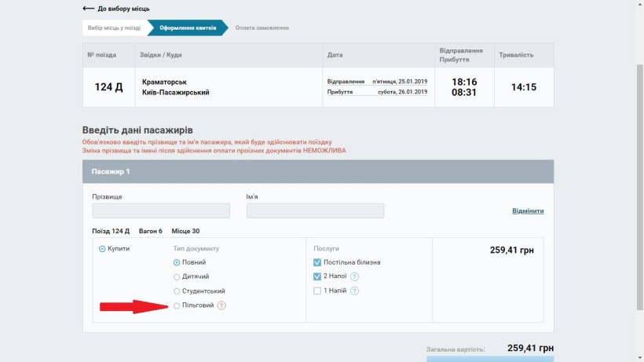Click the Відмінити link
This screenshot has height=362, width=644.
click(x=528, y=210)
